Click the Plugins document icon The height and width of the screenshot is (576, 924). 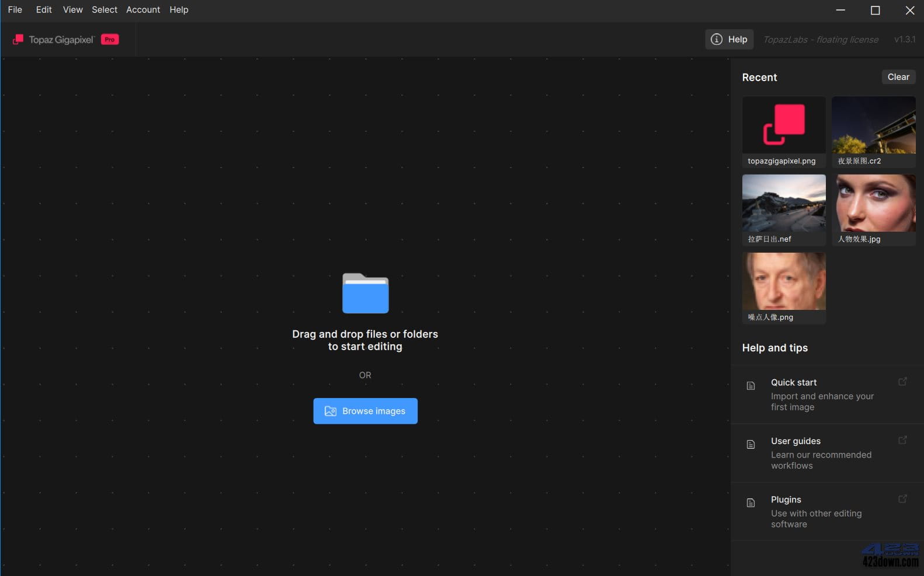click(751, 502)
